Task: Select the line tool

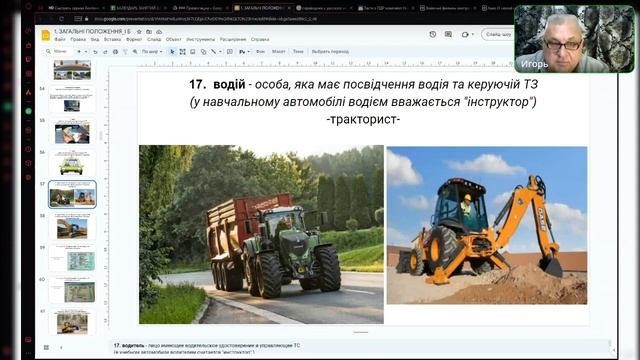Action: [213, 52]
